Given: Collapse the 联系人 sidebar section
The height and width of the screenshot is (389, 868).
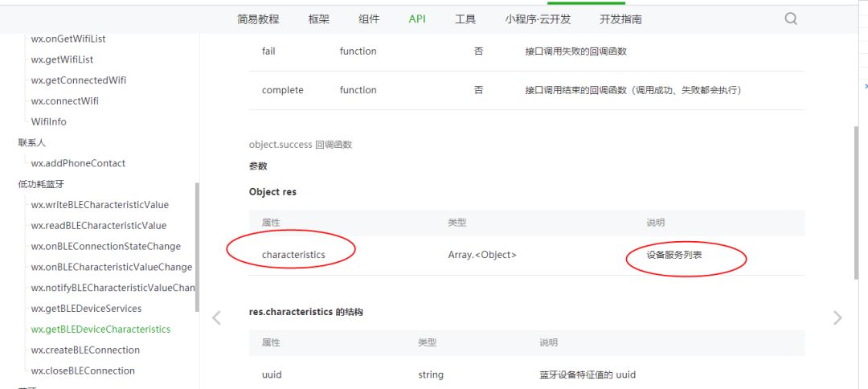Looking at the screenshot, I should coord(32,143).
